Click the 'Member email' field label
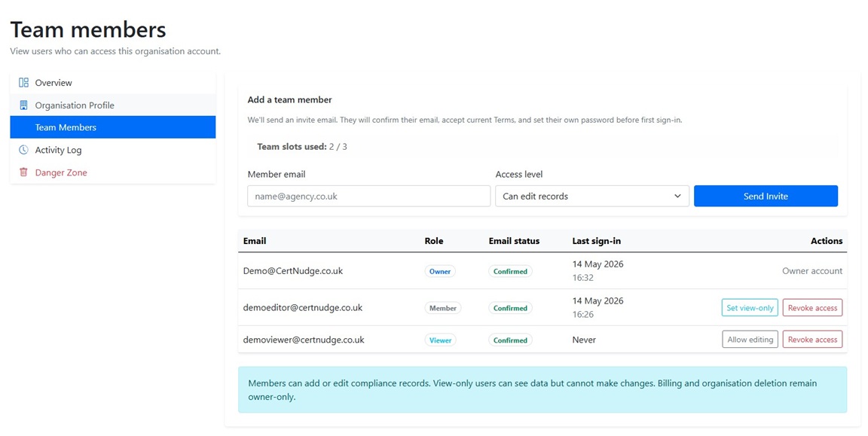This screenshot has height=436, width=868. (277, 174)
